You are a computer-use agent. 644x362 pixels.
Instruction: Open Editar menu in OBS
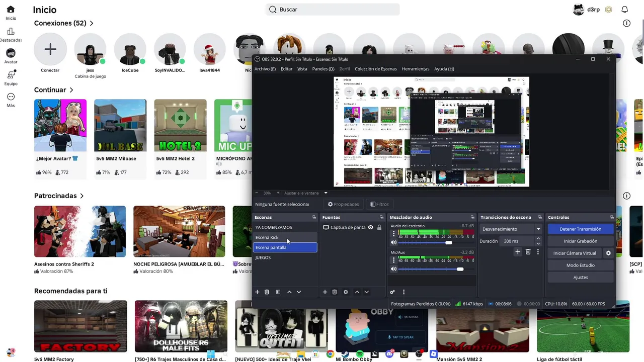[286, 69]
